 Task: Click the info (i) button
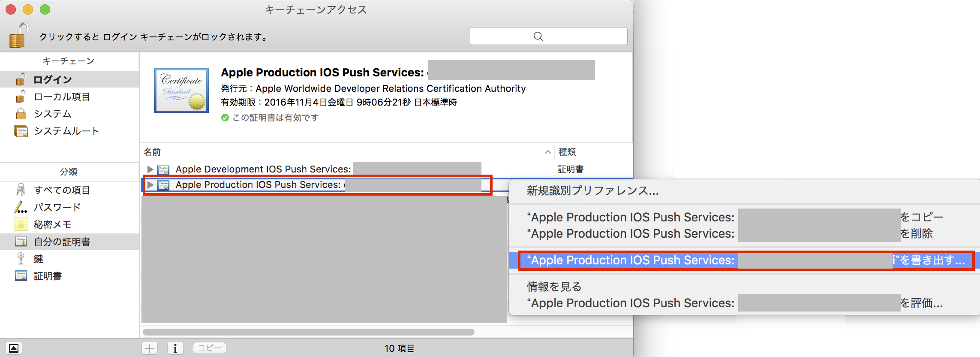(x=175, y=348)
